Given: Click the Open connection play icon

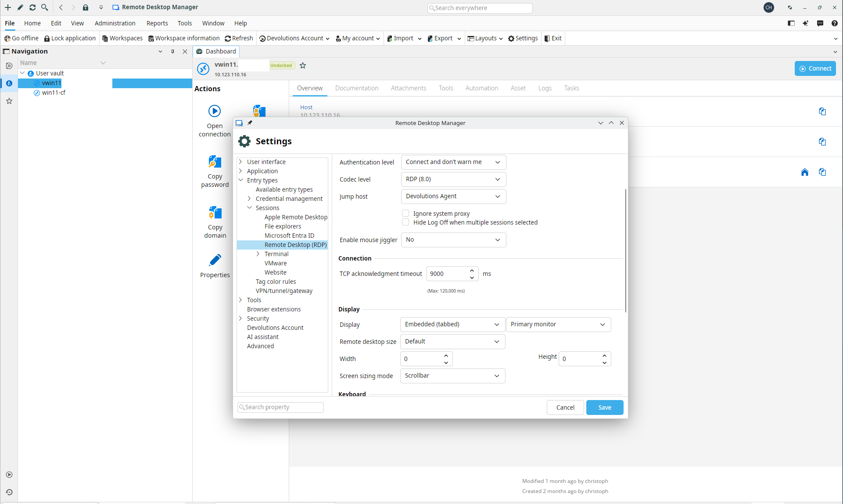Looking at the screenshot, I should click(215, 111).
